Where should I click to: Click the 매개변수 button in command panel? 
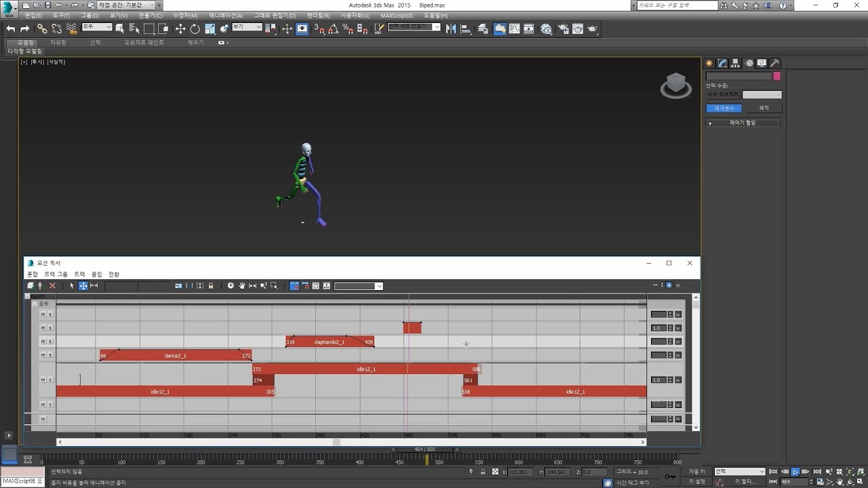724,108
